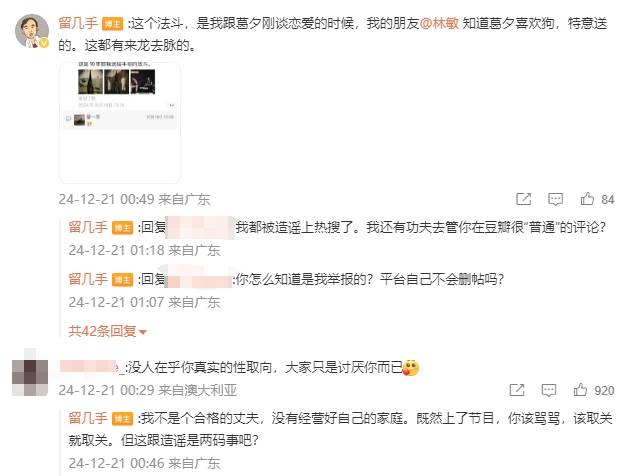Click 留几手 name in 00:46 reply
This screenshot has width=629, height=476.
pos(88,418)
